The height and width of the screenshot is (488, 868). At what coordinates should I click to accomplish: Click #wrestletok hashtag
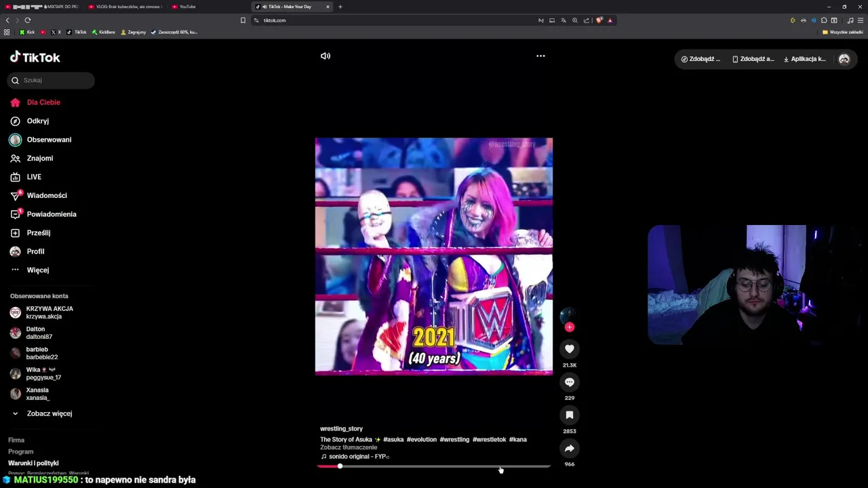pos(490,439)
